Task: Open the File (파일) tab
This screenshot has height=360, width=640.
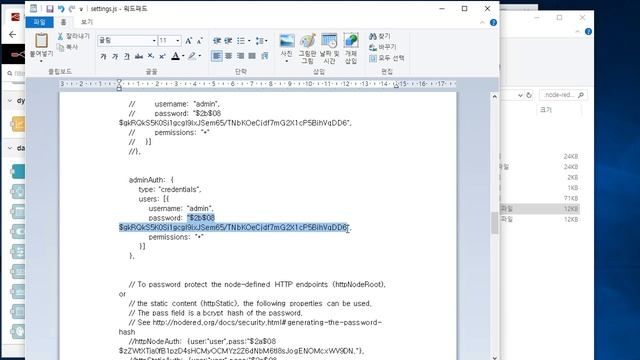Action: pyautogui.click(x=39, y=22)
